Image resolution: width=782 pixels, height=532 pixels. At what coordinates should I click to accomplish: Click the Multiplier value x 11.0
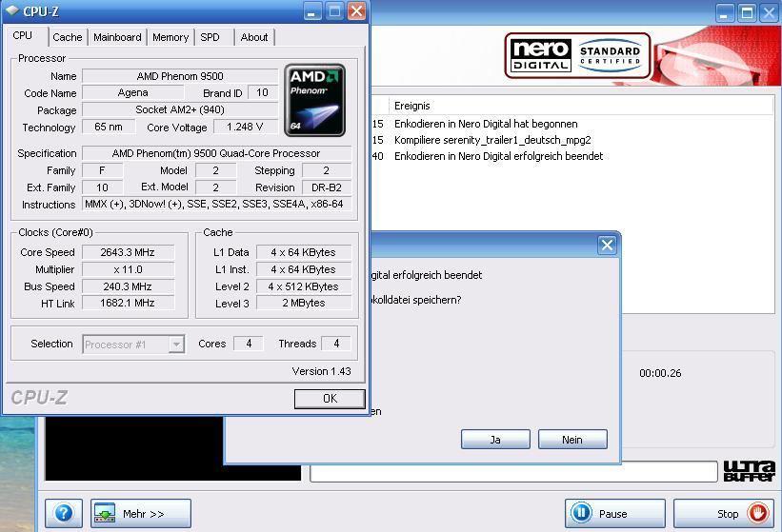coord(128,269)
